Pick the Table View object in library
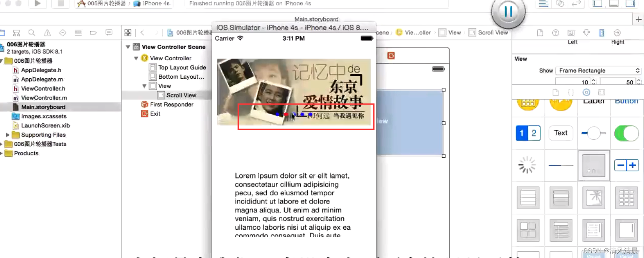 (x=528, y=198)
